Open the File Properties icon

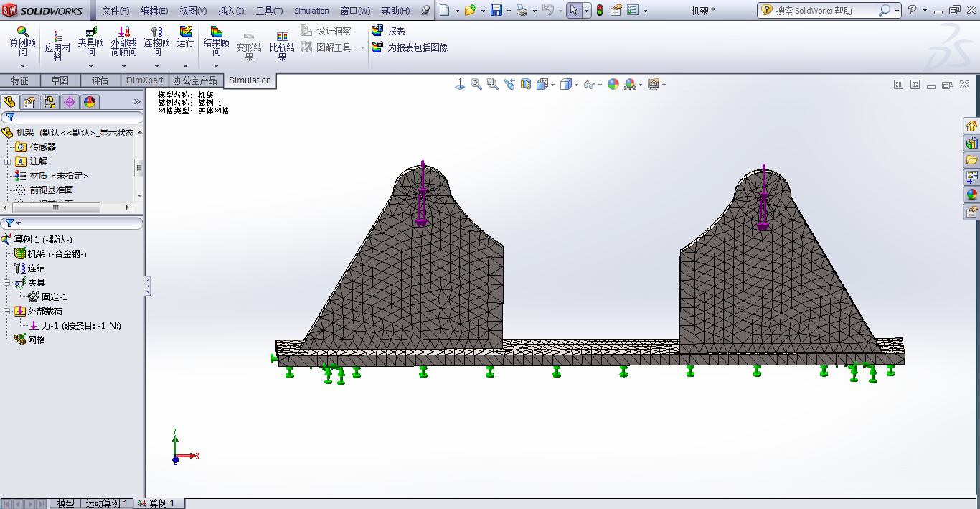(616, 10)
